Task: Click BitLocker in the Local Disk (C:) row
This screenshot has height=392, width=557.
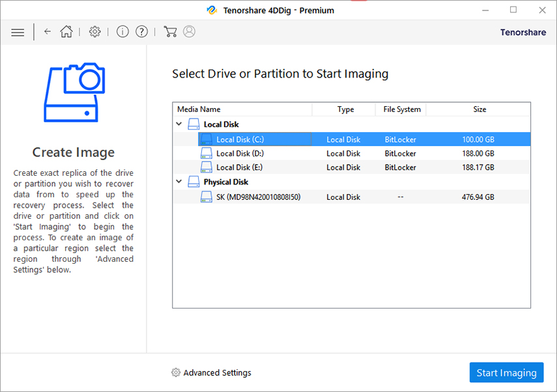Action: [401, 139]
